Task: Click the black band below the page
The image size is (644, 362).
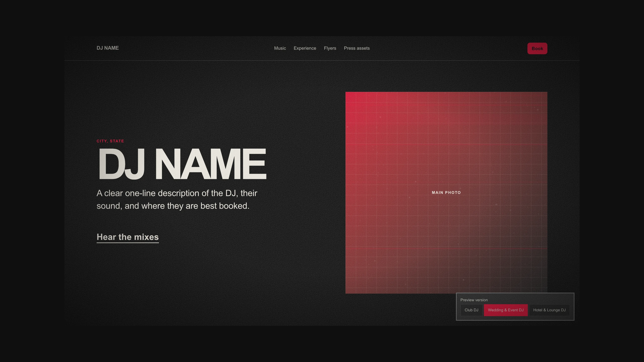Action: point(322,344)
